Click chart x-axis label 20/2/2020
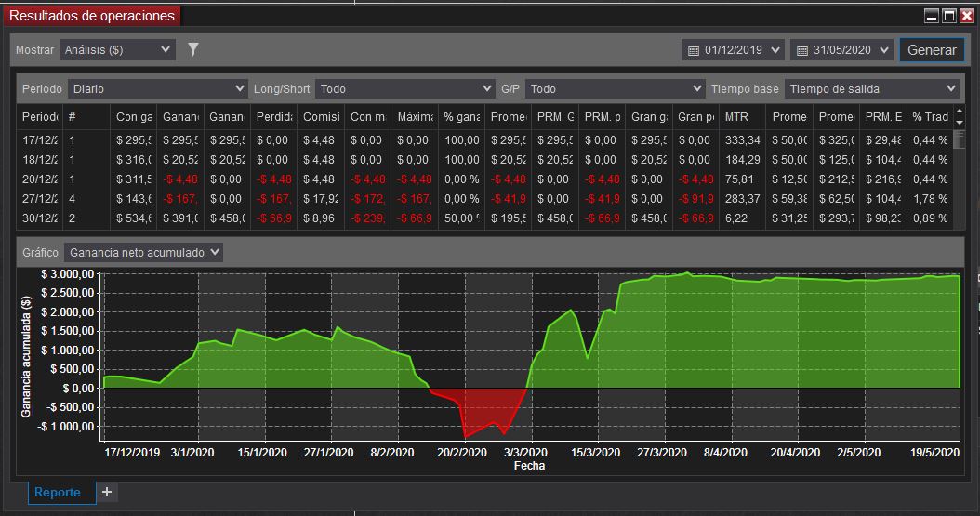 pos(462,452)
